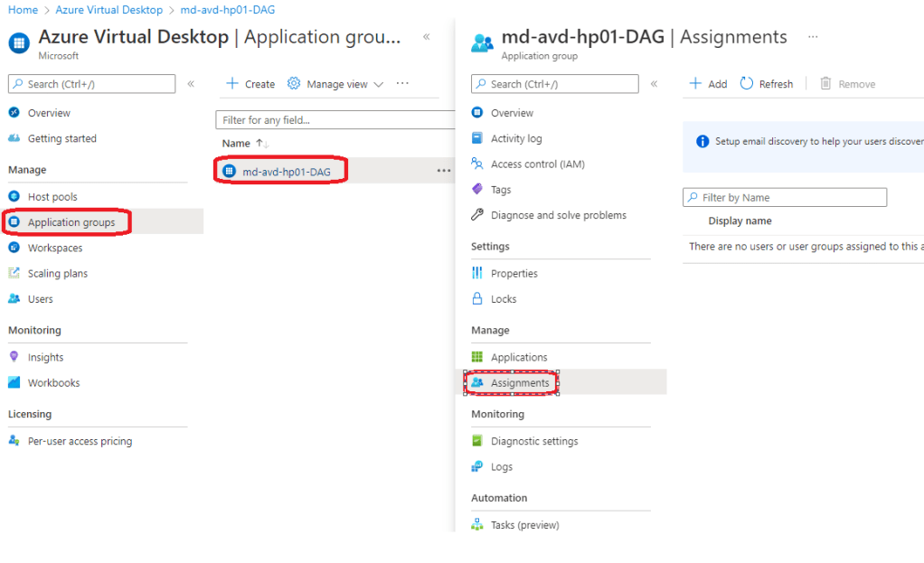Click the Access control (IAM) icon

(477, 164)
